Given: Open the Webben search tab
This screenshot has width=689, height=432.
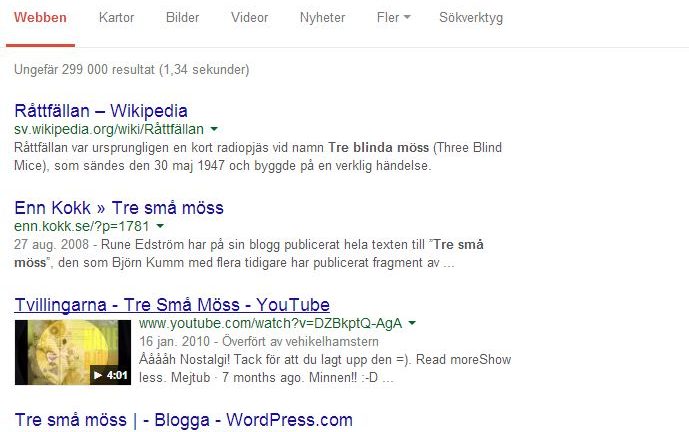Looking at the screenshot, I should [40, 18].
